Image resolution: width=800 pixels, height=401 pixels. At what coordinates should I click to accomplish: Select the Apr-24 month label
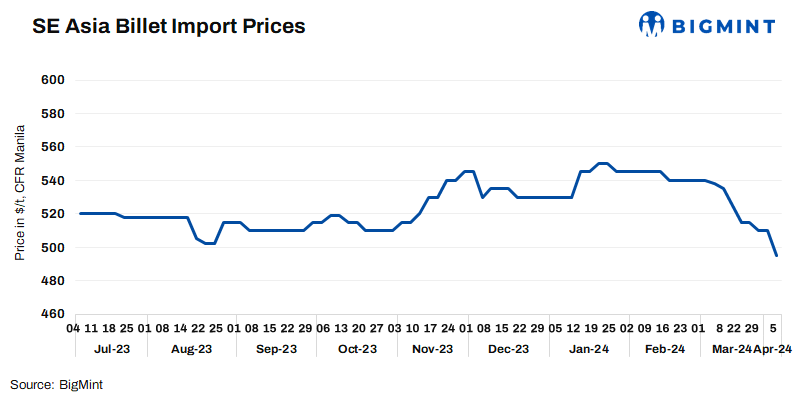click(x=772, y=349)
